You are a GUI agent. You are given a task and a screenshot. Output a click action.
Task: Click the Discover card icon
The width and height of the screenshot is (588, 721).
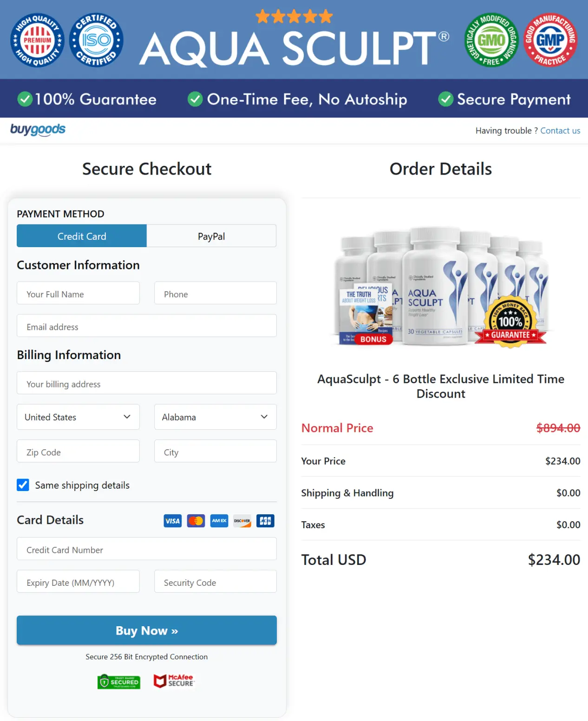(242, 521)
